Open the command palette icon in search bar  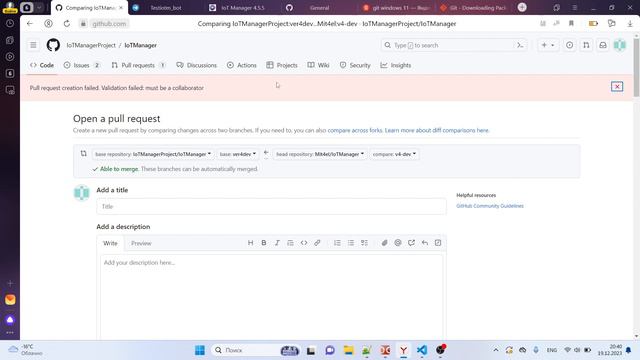click(x=520, y=45)
